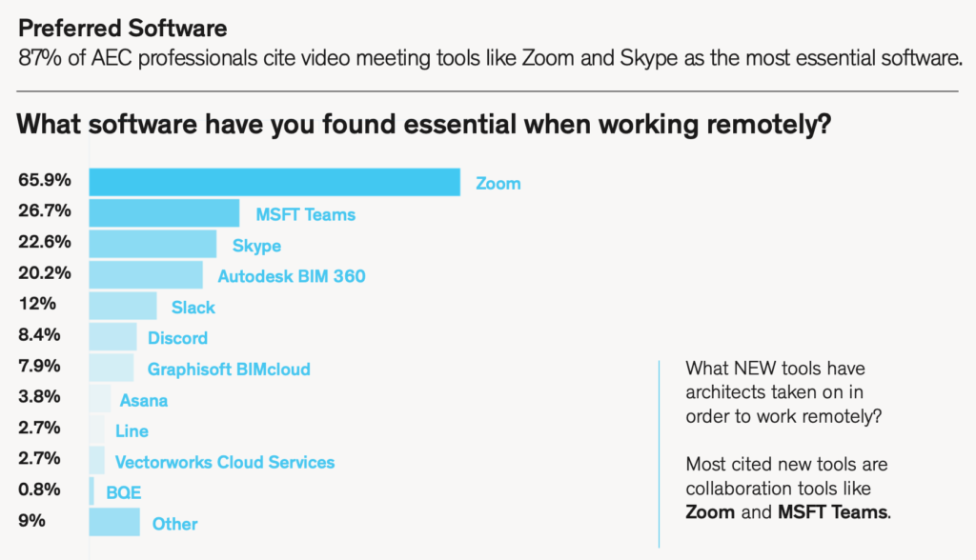Click the Other bar at the chart bottom

click(114, 523)
